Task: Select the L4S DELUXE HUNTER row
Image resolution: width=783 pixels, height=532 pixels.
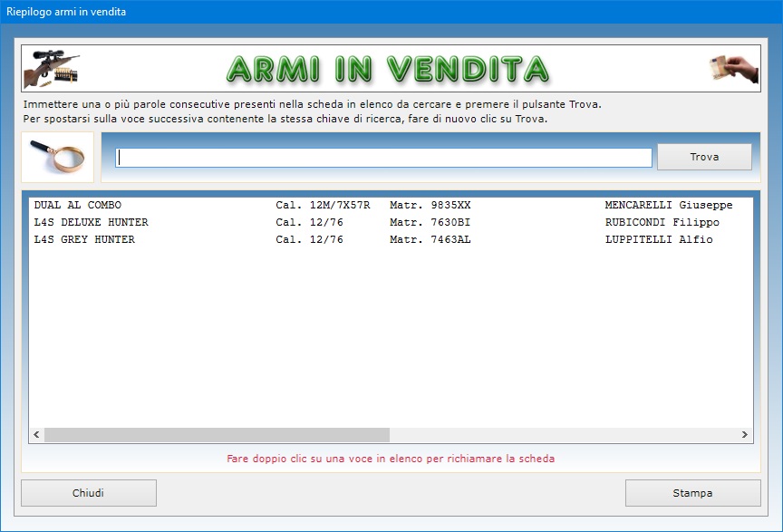Action: pyautogui.click(x=391, y=222)
